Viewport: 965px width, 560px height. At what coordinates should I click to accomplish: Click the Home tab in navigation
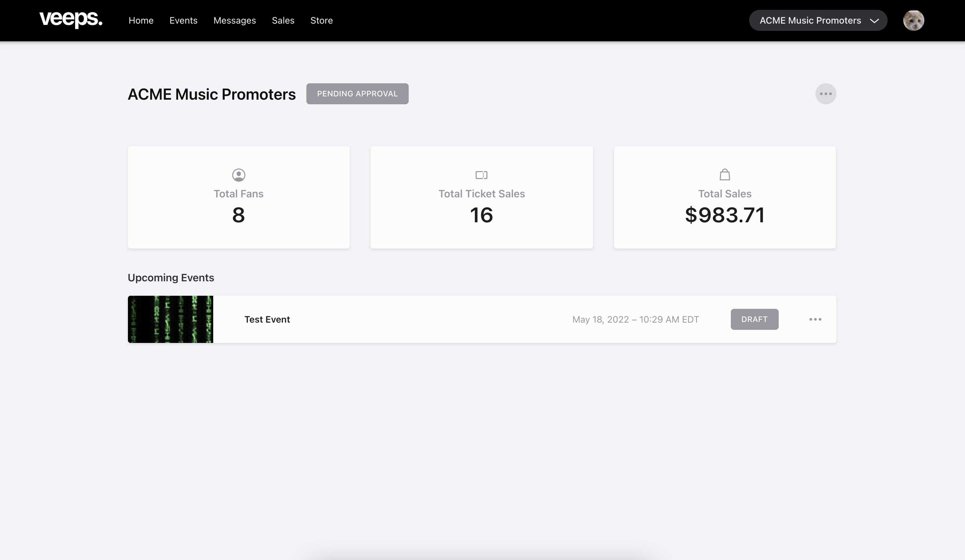(x=141, y=20)
